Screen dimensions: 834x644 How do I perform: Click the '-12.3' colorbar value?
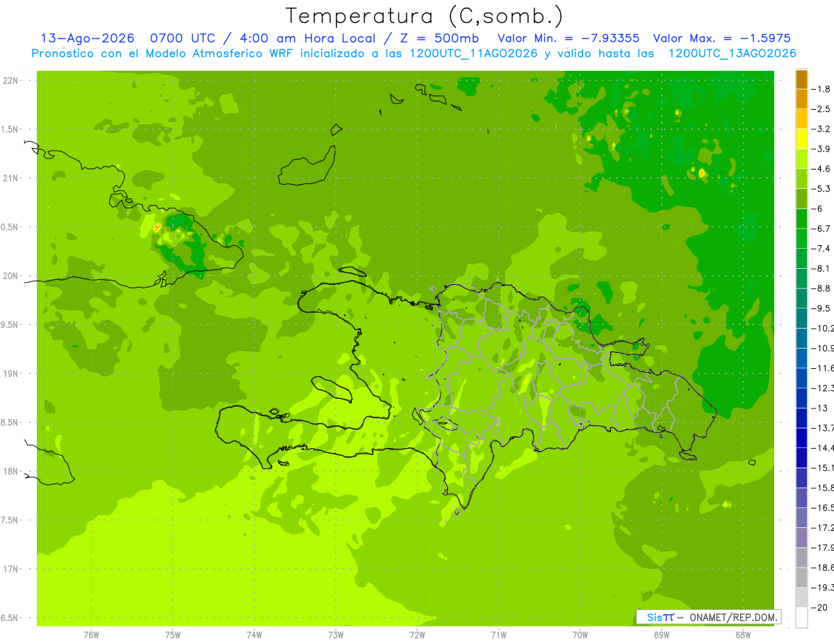[824, 388]
